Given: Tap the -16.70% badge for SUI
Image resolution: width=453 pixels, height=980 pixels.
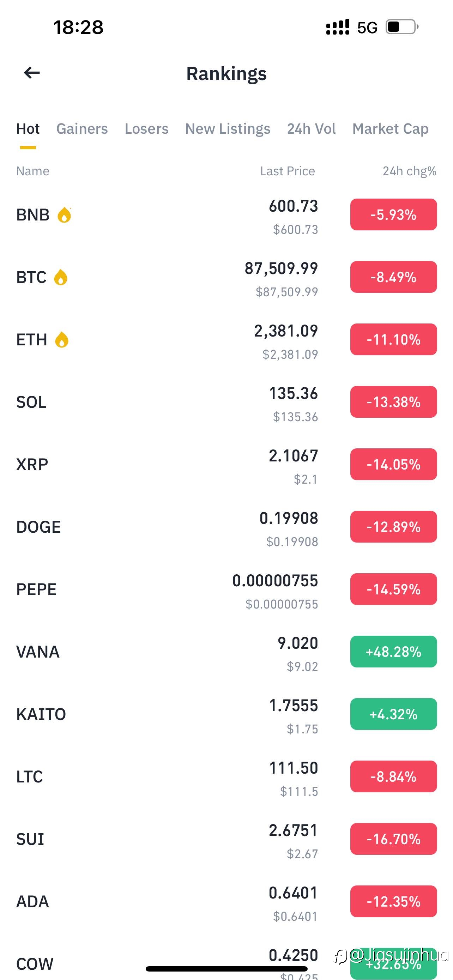Looking at the screenshot, I should (x=394, y=839).
